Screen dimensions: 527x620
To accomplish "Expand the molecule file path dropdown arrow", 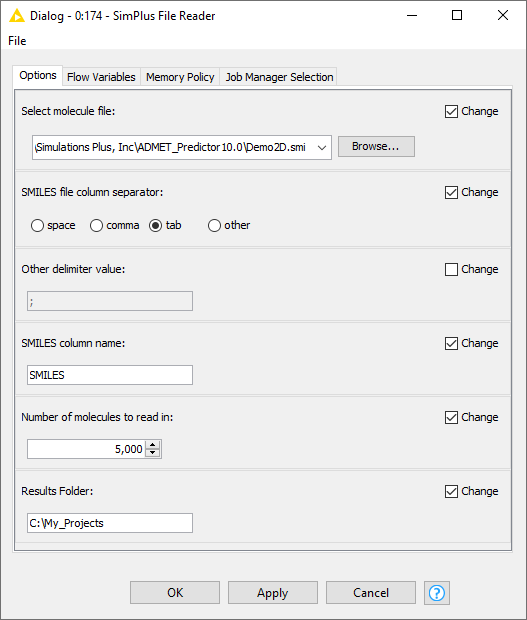I will (322, 147).
